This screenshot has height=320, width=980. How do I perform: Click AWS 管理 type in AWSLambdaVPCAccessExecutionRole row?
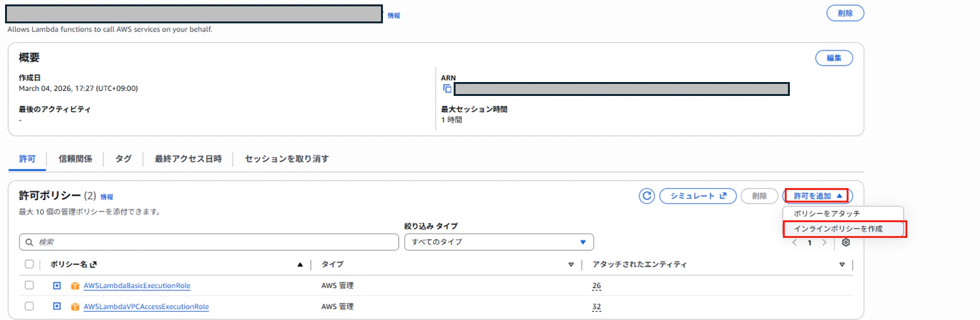(337, 307)
